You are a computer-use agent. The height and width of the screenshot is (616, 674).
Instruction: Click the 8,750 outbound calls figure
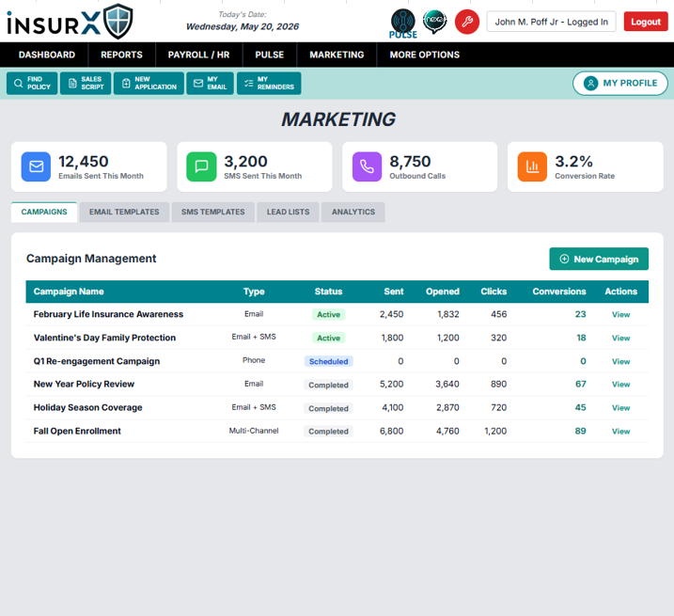tap(410, 162)
